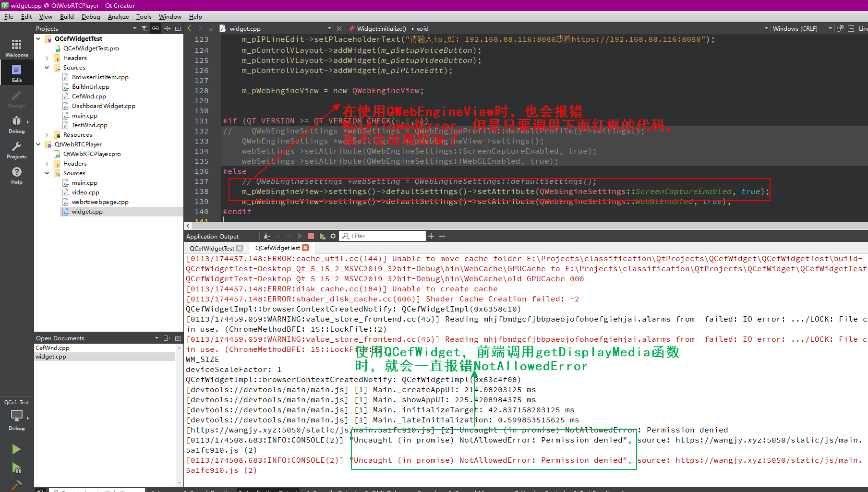Go to previous item in output pane
This screenshot has width=868, height=492.
277,236
